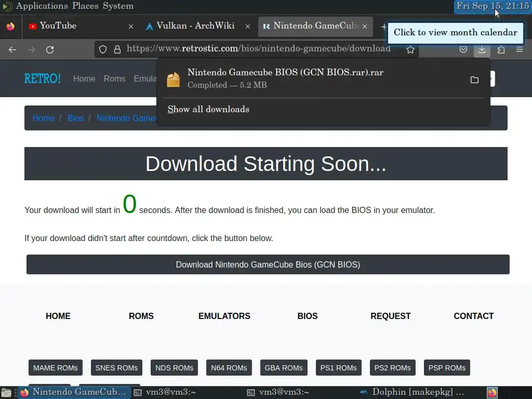Switch to the first vm3@vm3:~ terminal
Viewport: 532px width, 399px height.
tap(187, 393)
